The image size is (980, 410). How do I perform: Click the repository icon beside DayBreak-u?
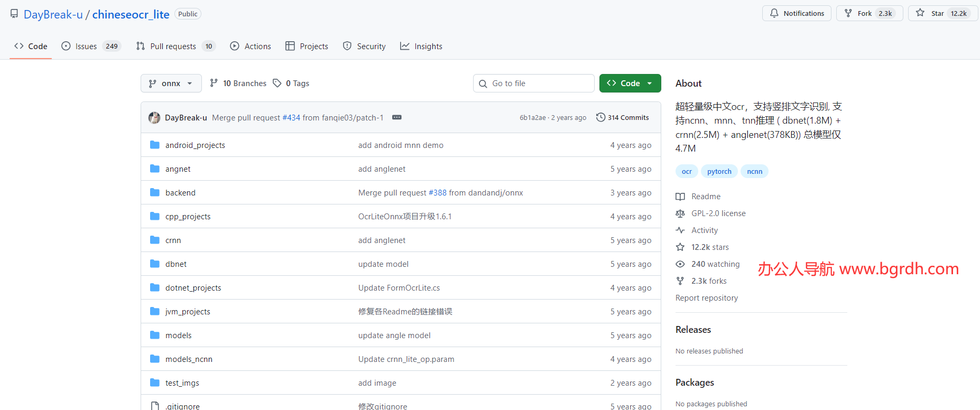pos(14,14)
